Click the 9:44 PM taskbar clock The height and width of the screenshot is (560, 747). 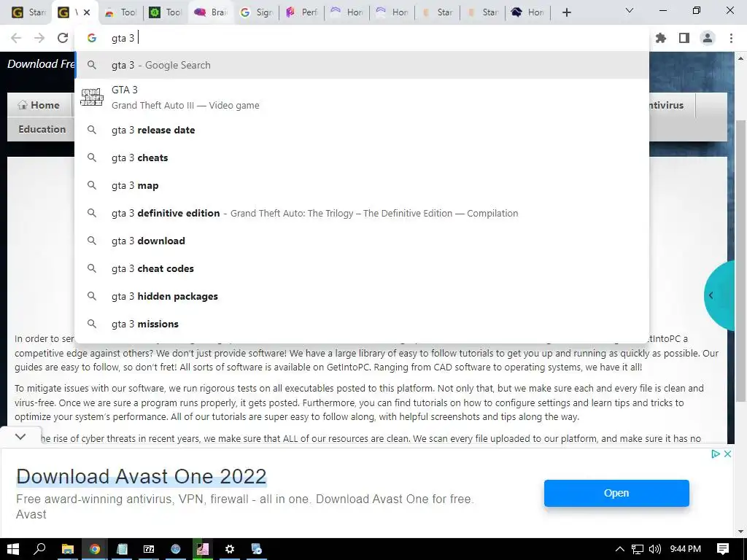point(685,549)
